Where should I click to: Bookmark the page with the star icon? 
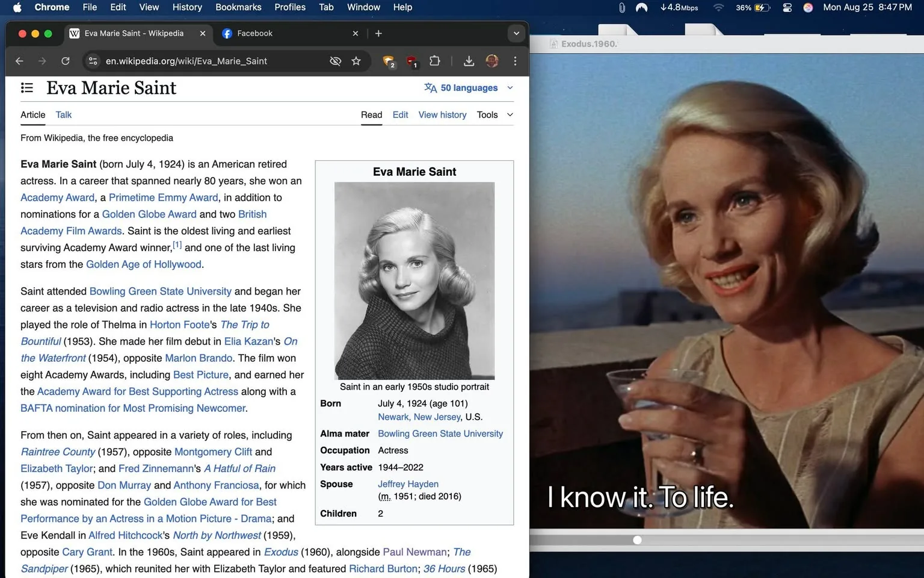coord(356,61)
